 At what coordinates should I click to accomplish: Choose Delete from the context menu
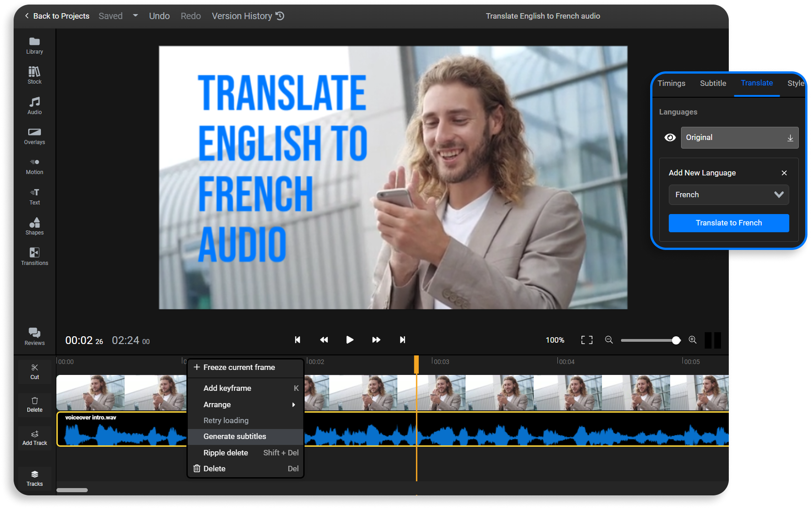pos(246,469)
